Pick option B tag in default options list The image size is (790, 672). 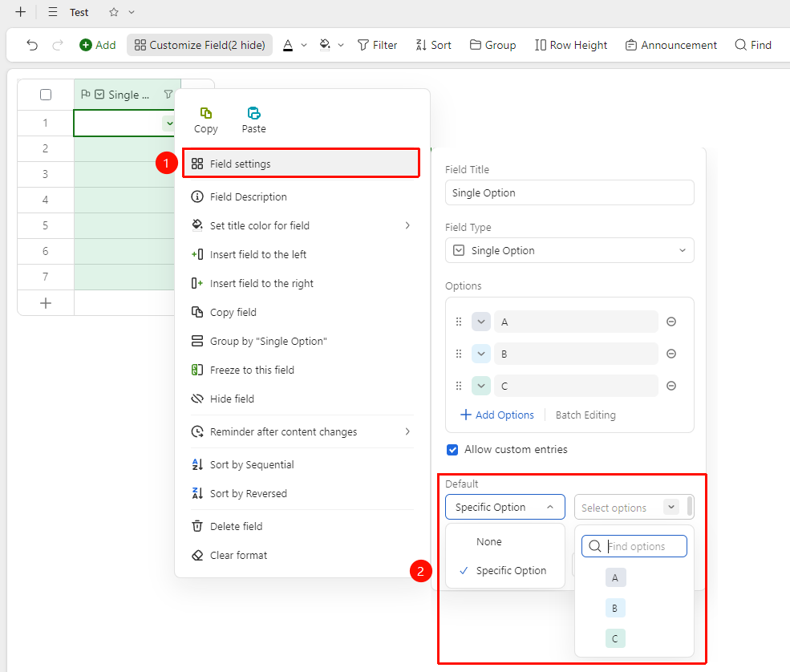[x=614, y=609]
